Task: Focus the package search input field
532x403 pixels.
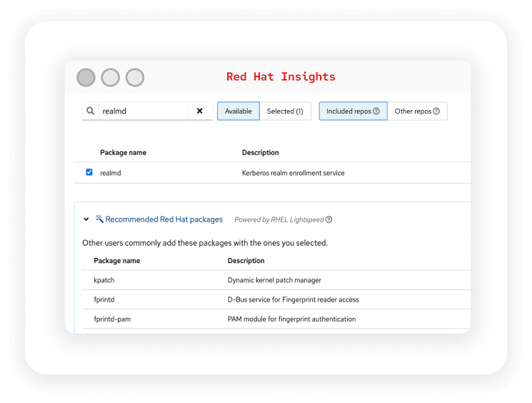Action: [x=143, y=111]
